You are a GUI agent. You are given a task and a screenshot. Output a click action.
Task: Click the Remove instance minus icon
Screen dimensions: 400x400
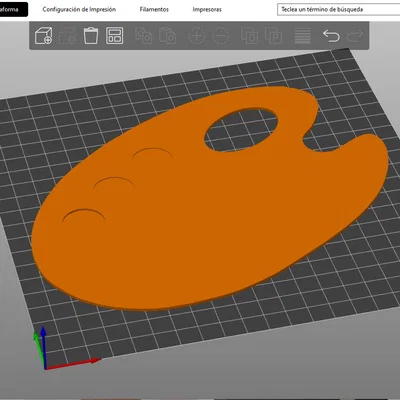point(220,36)
